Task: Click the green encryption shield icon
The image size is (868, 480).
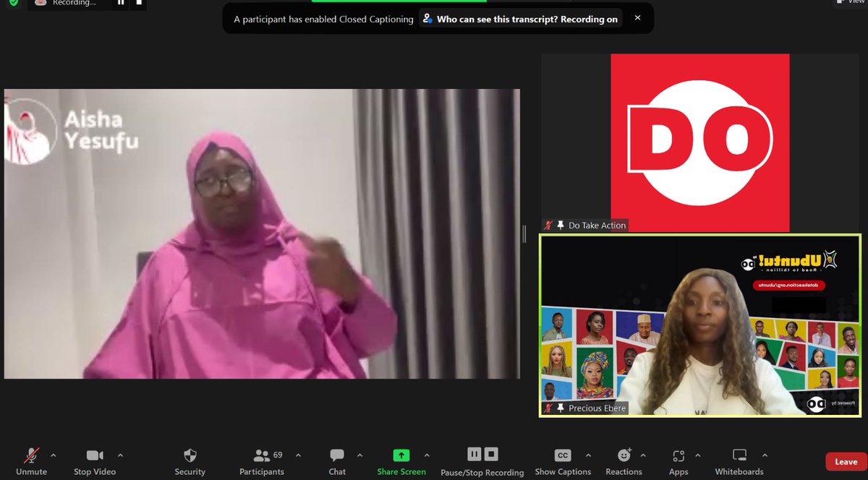Action: (12, 3)
